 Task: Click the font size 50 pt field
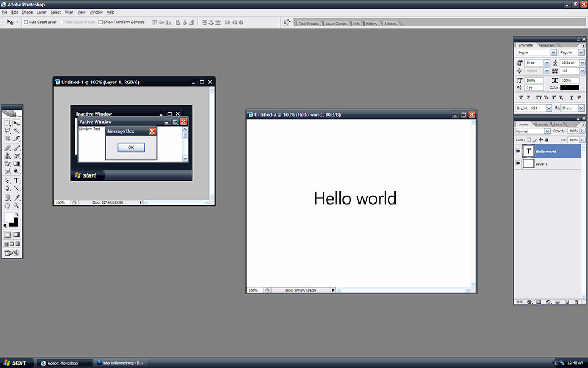tap(533, 62)
